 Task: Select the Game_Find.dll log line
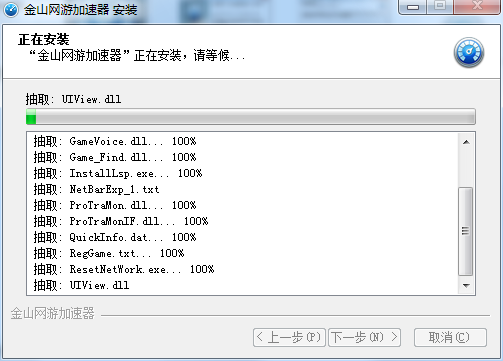(115, 157)
